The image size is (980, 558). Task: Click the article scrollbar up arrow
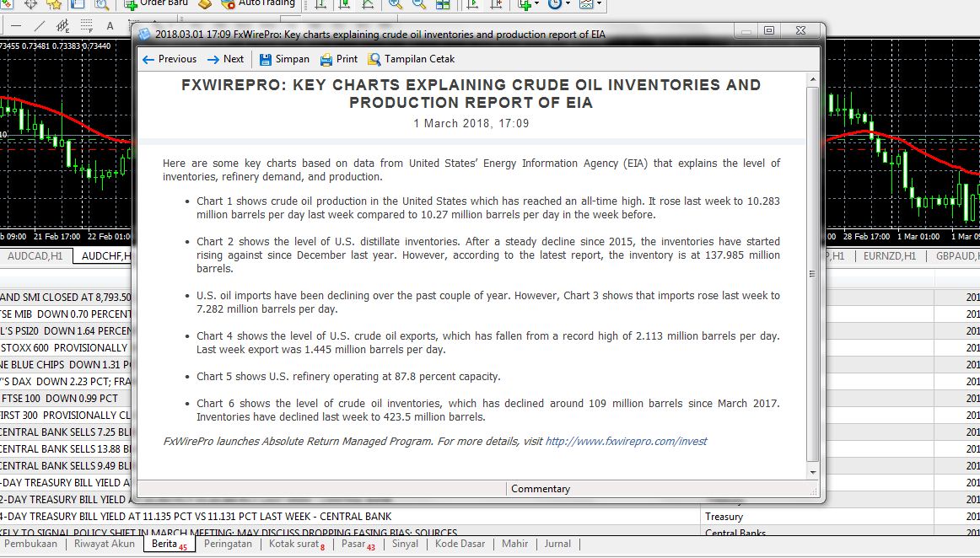tap(812, 80)
